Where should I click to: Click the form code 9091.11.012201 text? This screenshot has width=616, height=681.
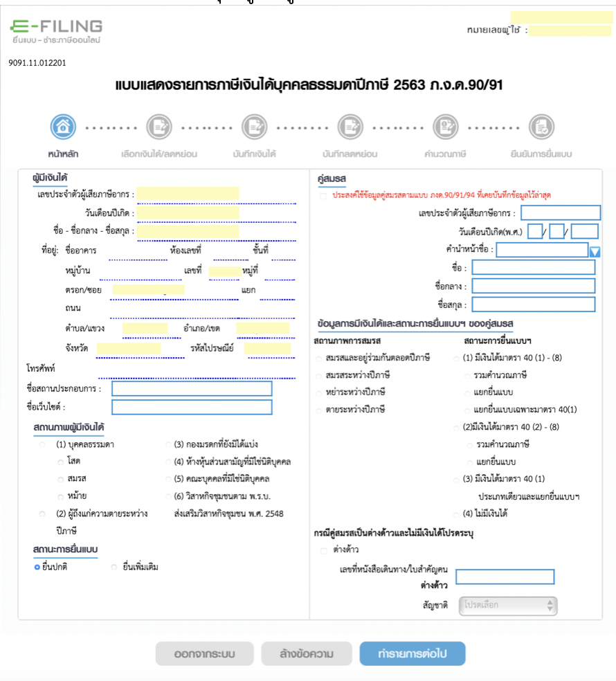pos(37,63)
